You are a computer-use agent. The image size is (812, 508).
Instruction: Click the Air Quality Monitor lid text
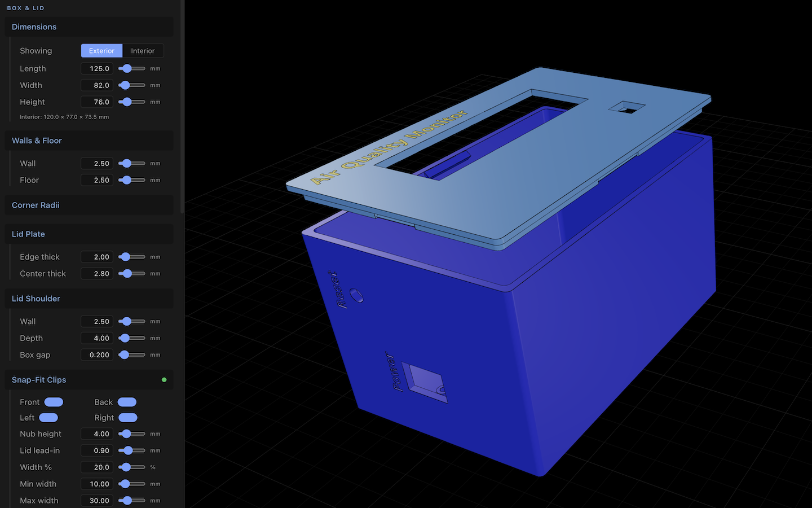(x=389, y=147)
